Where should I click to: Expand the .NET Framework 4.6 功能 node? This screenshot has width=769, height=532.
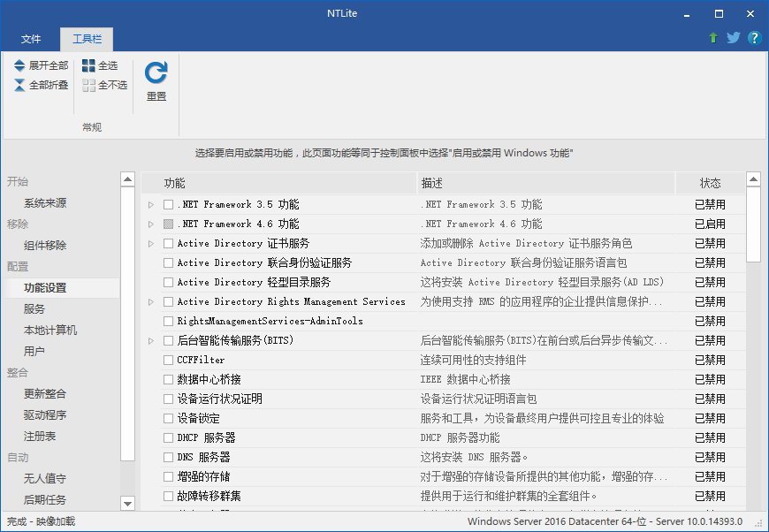point(151,224)
